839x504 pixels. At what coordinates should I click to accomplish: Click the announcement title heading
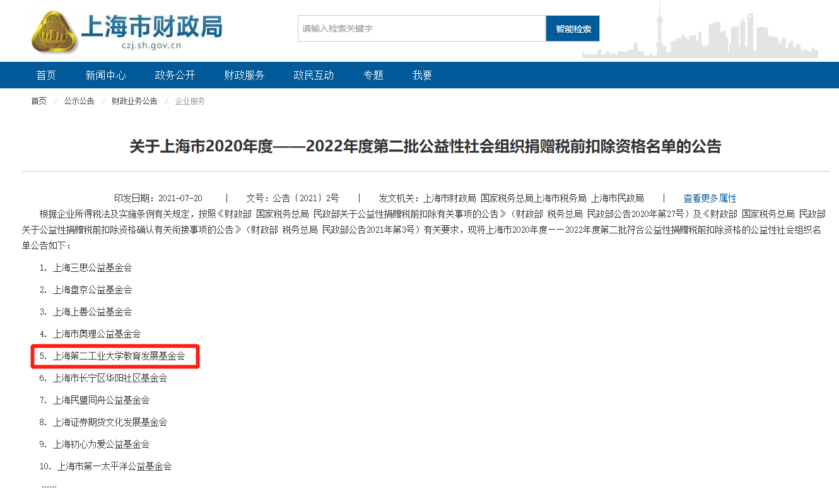coord(425,146)
